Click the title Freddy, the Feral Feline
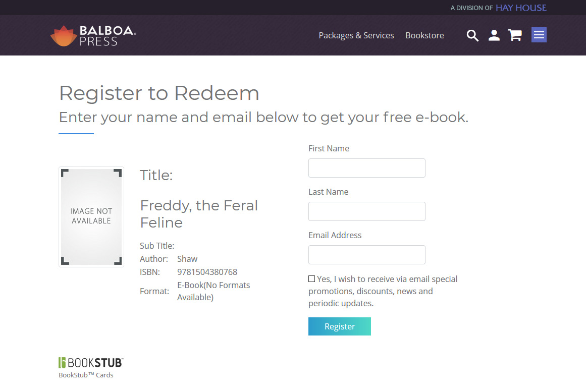The height and width of the screenshot is (392, 586). [x=199, y=214]
